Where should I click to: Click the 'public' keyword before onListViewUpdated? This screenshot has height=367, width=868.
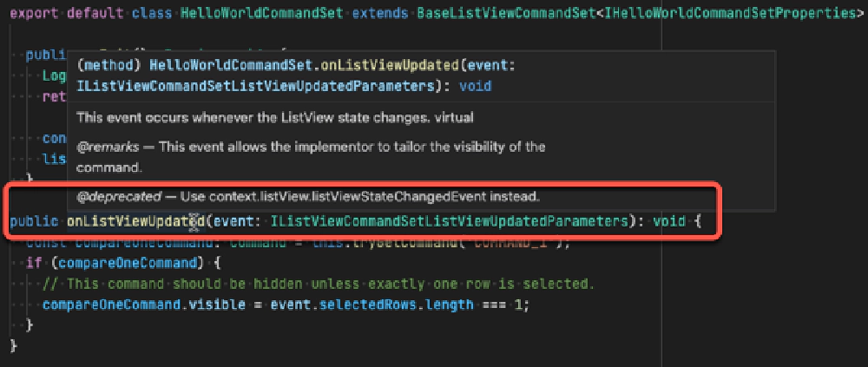[35, 222]
